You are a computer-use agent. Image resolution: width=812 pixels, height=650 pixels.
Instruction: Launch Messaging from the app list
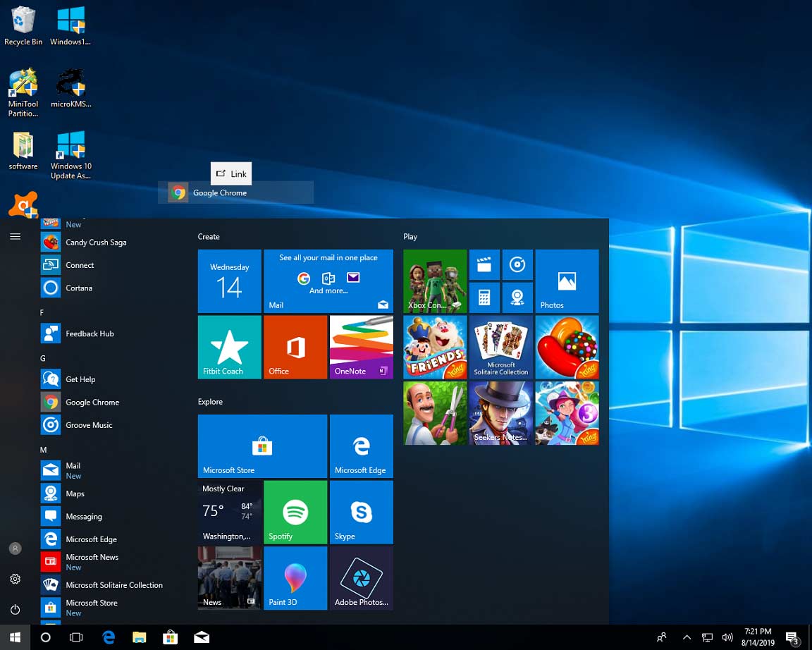pyautogui.click(x=111, y=516)
